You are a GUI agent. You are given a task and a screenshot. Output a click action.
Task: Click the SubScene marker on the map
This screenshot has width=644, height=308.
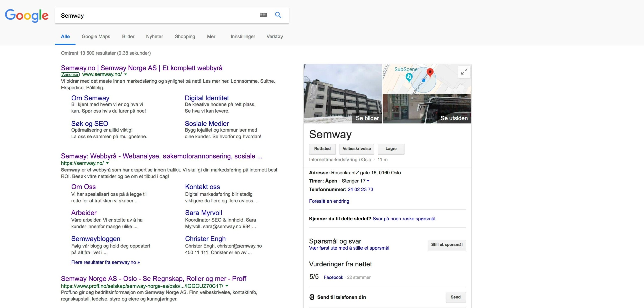(x=409, y=78)
